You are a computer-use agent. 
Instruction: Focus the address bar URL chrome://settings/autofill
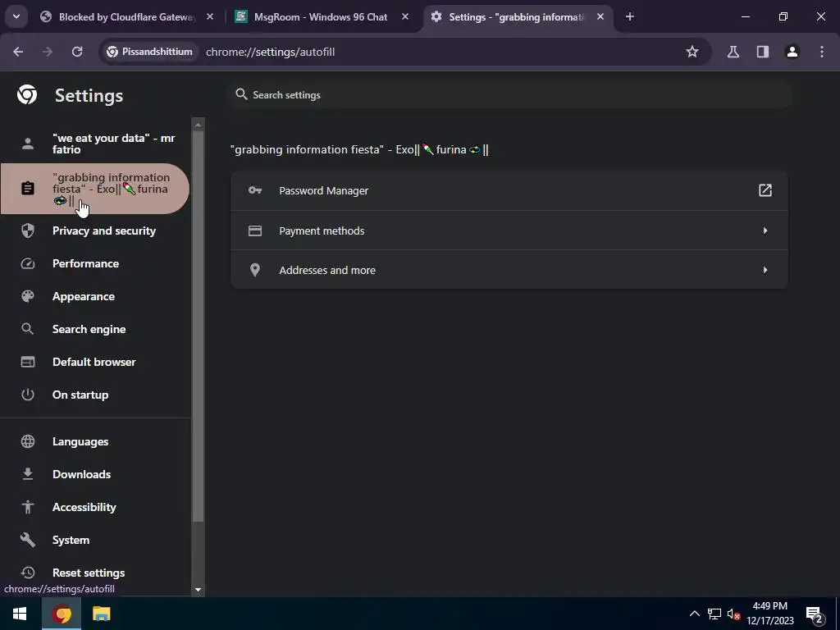click(270, 52)
